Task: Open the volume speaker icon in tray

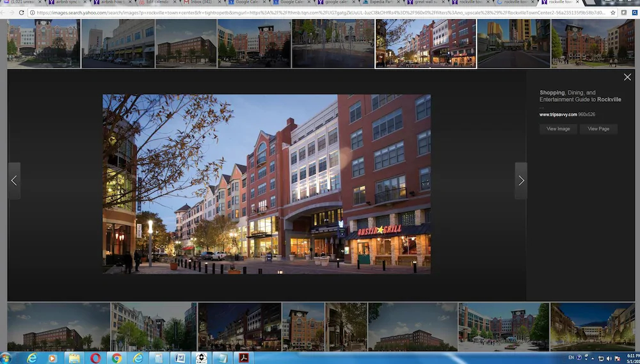Action: 609,358
